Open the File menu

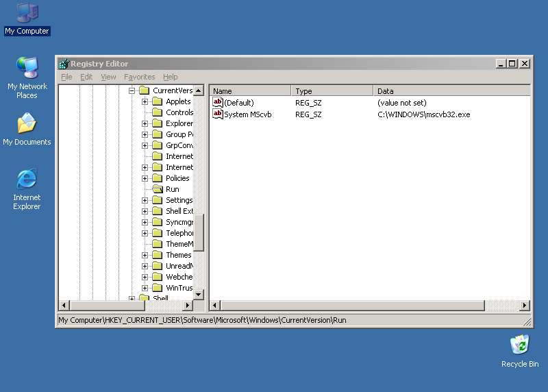(x=66, y=77)
